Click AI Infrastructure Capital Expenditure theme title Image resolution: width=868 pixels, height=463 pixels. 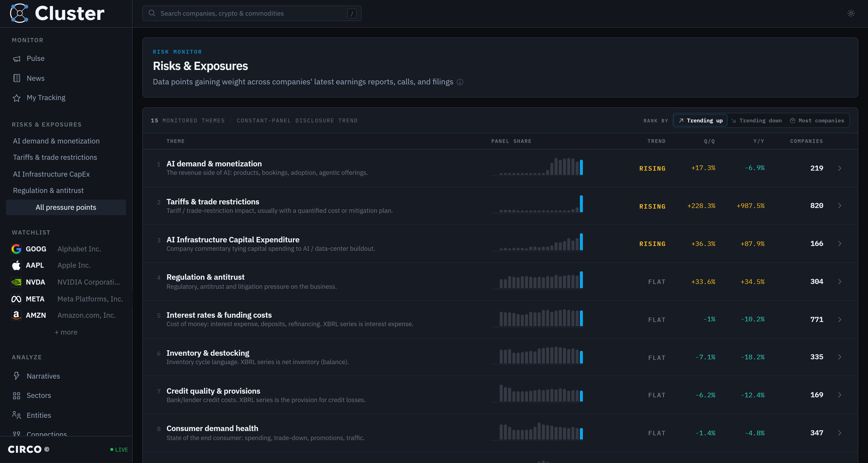pyautogui.click(x=233, y=240)
